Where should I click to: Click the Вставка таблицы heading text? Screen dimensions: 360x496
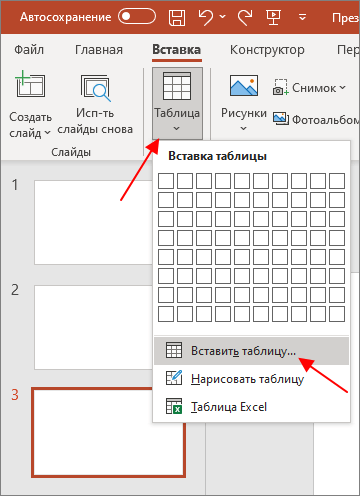coord(217,156)
